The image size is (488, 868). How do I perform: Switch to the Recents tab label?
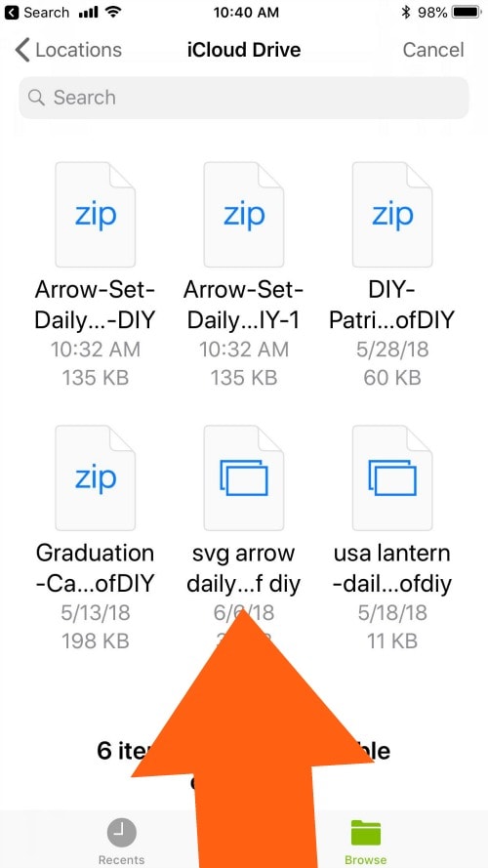tap(122, 859)
